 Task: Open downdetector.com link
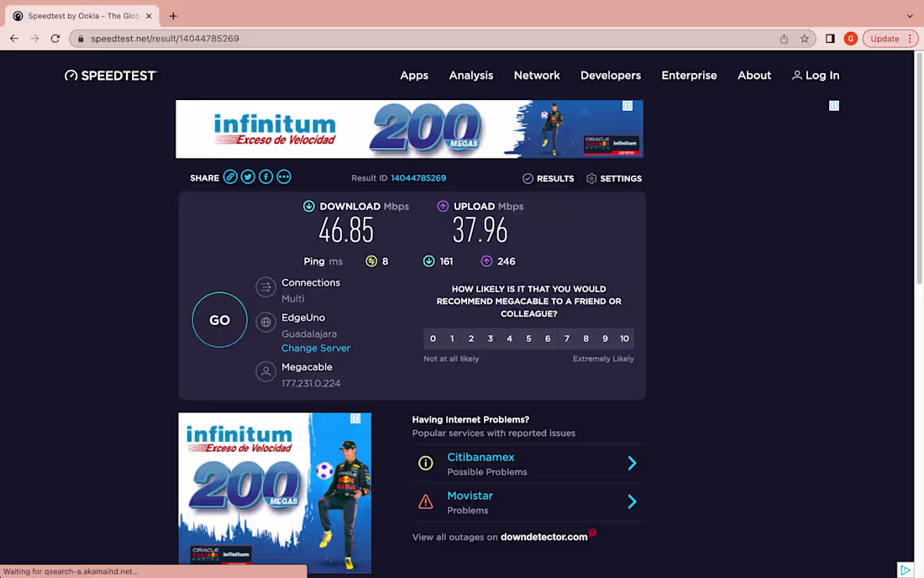[544, 537]
